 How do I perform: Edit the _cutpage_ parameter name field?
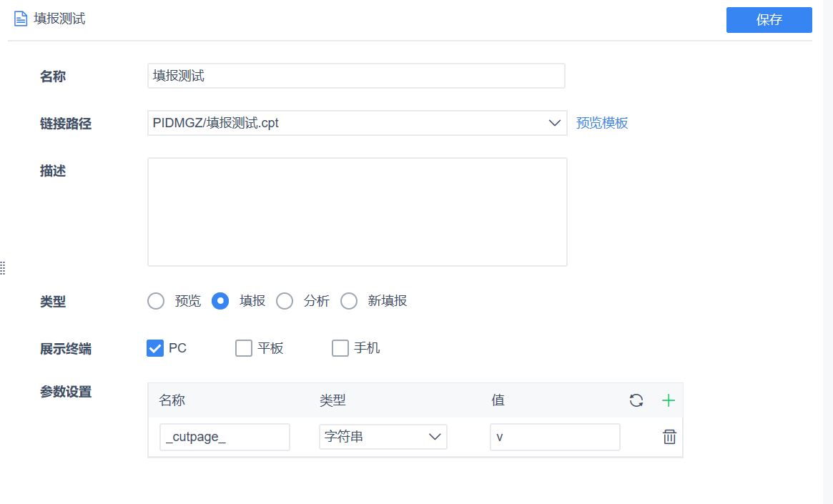[x=225, y=437]
